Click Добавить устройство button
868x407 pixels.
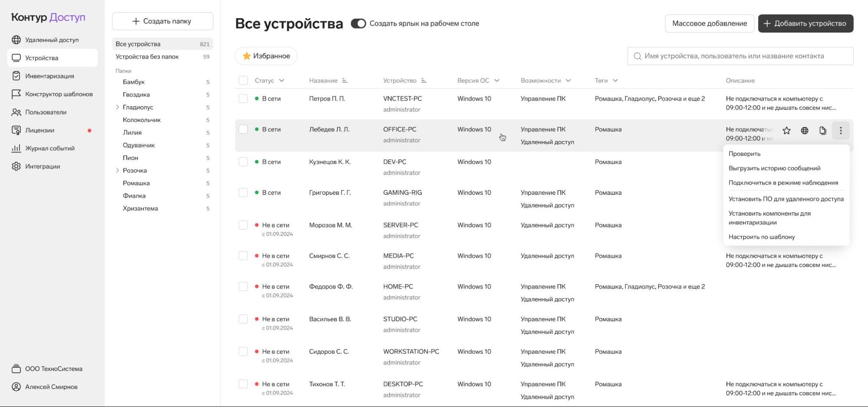coord(805,23)
